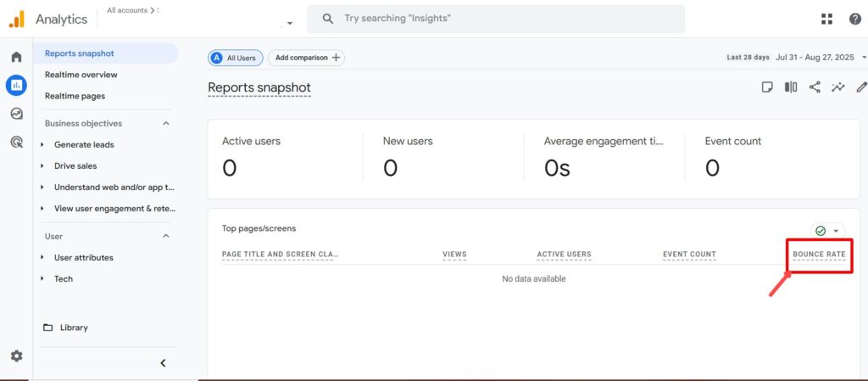Select Realtime overview in sidebar
This screenshot has width=868, height=381.
81,75
